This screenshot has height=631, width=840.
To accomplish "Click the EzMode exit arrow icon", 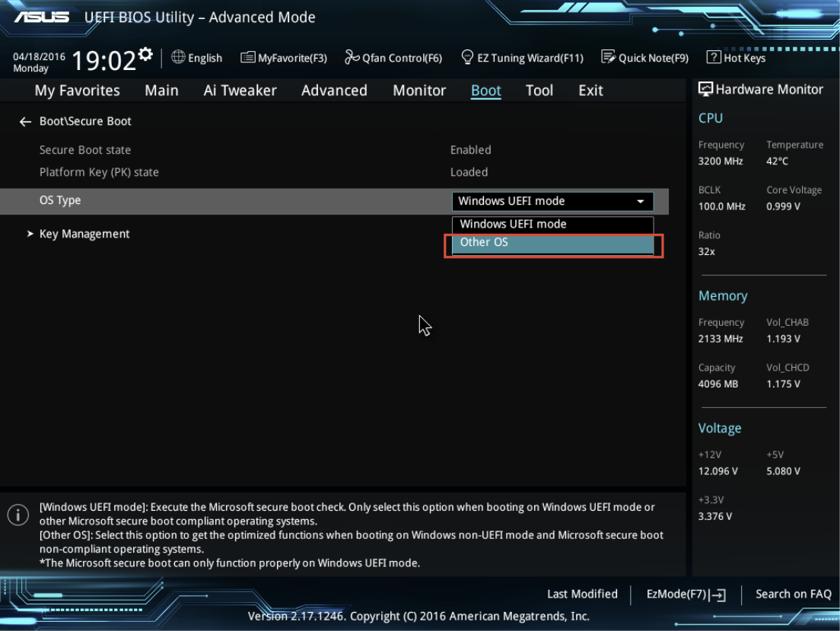I will 717,594.
